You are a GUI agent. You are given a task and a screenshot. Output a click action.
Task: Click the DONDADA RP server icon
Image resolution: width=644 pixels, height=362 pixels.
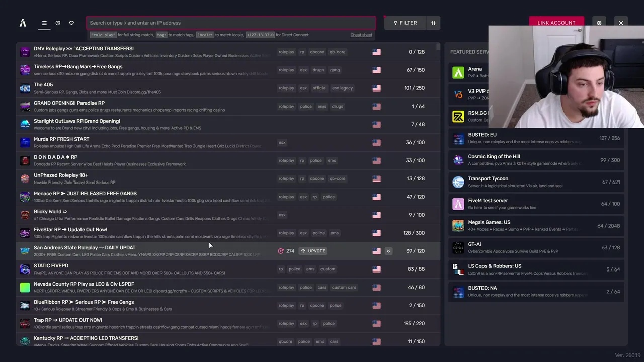point(25,160)
